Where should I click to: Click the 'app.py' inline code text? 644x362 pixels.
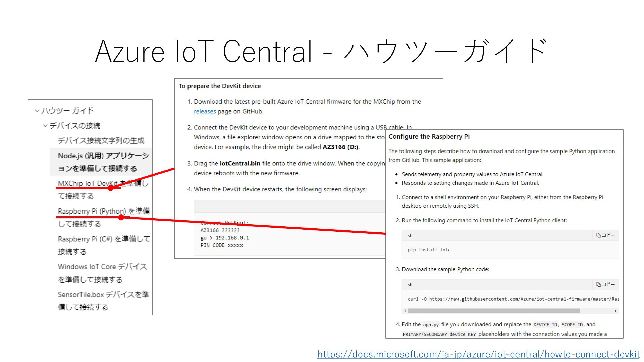[431, 325]
